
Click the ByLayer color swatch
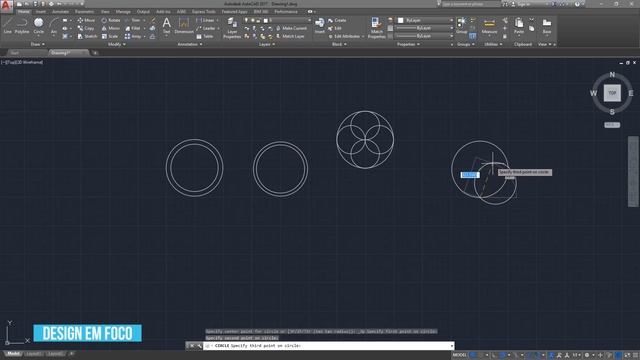coord(400,20)
